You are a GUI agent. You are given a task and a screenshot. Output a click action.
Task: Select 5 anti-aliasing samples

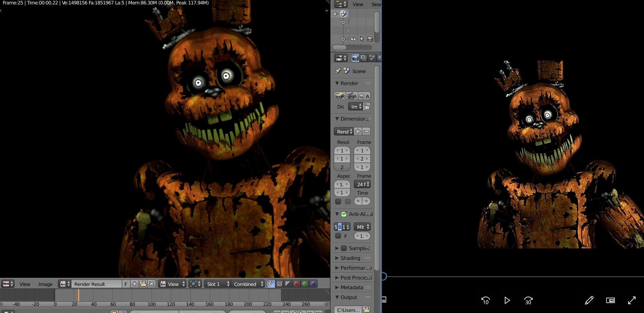point(336,227)
